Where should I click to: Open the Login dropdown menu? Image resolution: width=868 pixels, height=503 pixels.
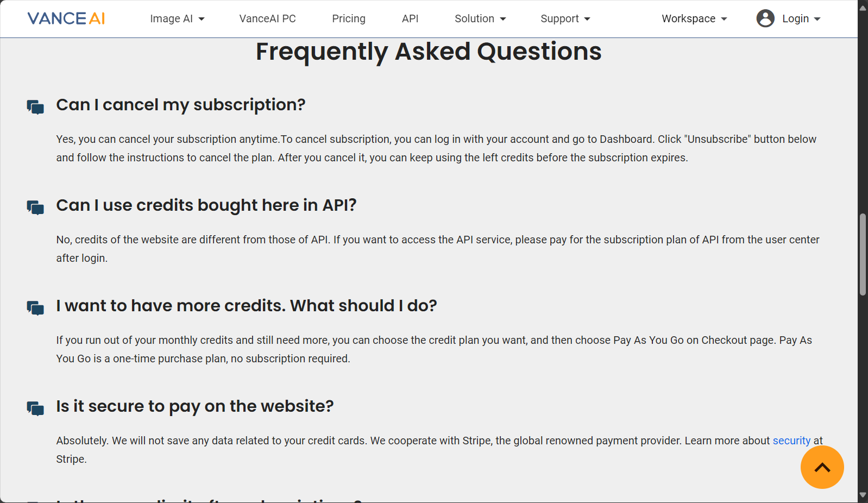point(801,18)
